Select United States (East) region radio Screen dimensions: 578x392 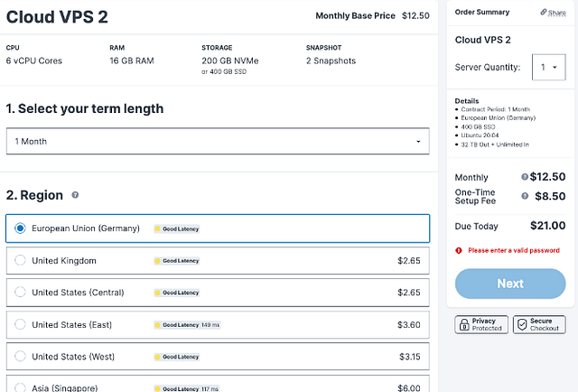[20, 324]
